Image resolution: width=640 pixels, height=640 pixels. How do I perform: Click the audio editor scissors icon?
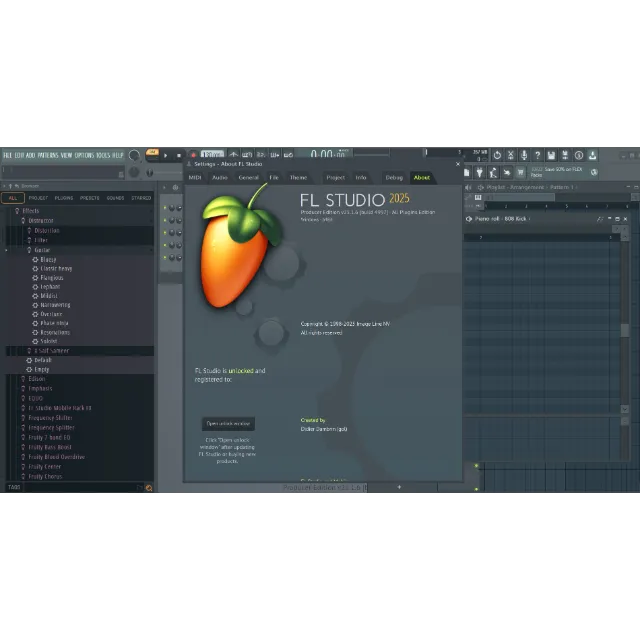pos(511,155)
